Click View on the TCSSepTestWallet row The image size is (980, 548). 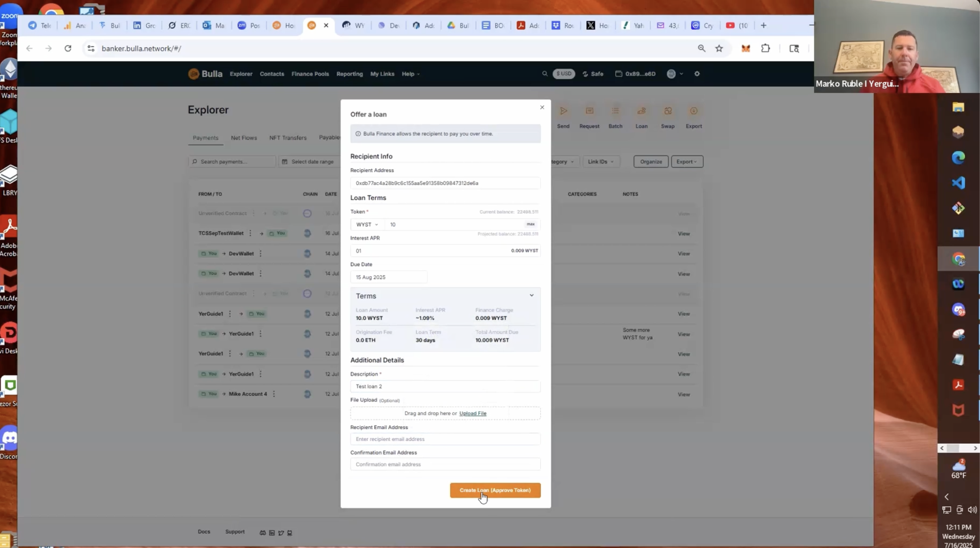click(683, 233)
